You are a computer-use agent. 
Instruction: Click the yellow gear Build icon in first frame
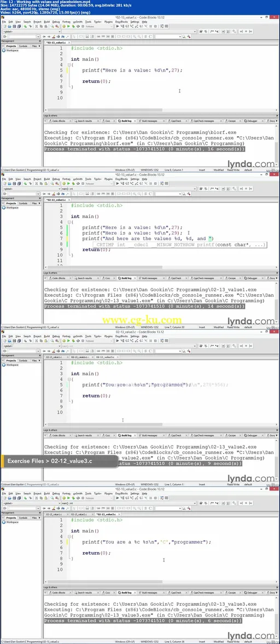pyautogui.click(x=65, y=26)
